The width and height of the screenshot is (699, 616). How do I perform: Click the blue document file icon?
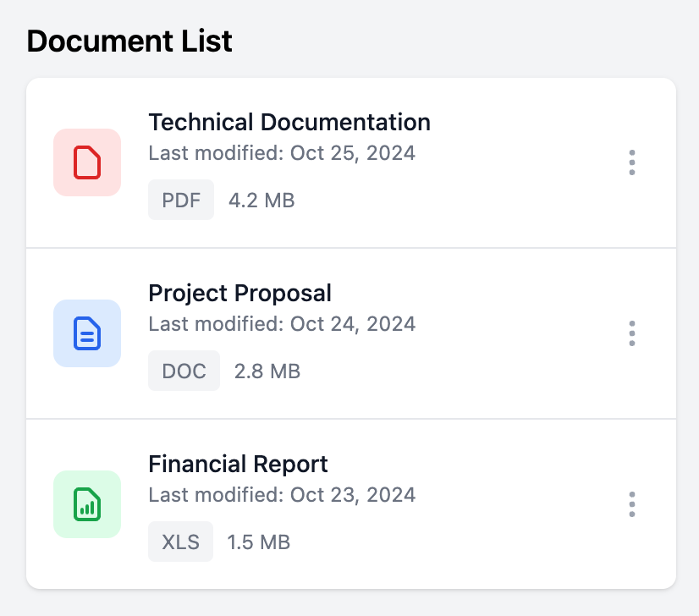87,333
